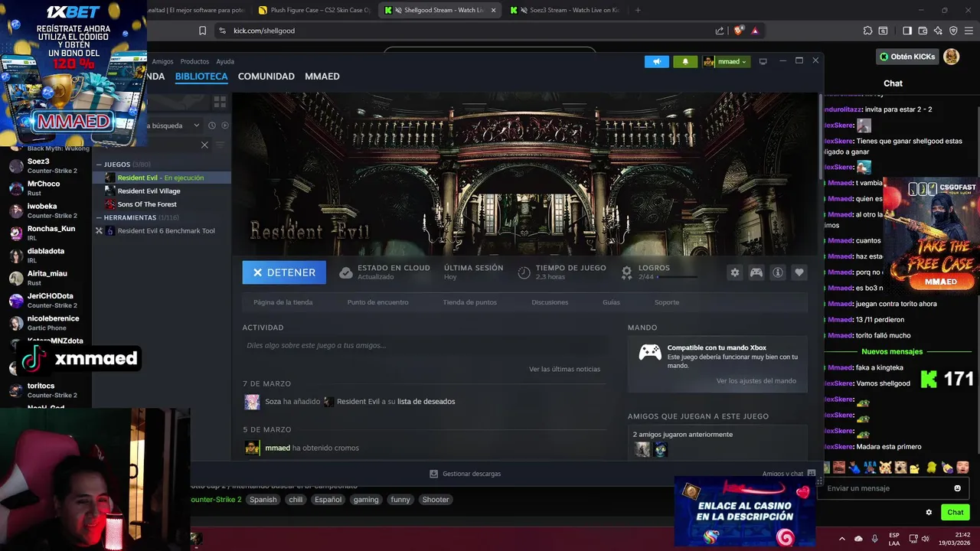Open Página de la tienda link
Screen dimensions: 980x551
click(283, 302)
